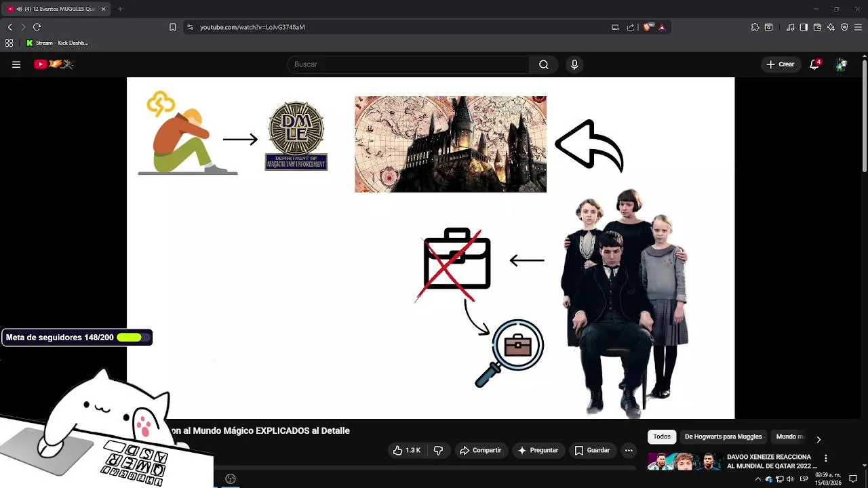Open the screen cast icon in address bar
Screen dimensions: 868x488
pyautogui.click(x=615, y=27)
